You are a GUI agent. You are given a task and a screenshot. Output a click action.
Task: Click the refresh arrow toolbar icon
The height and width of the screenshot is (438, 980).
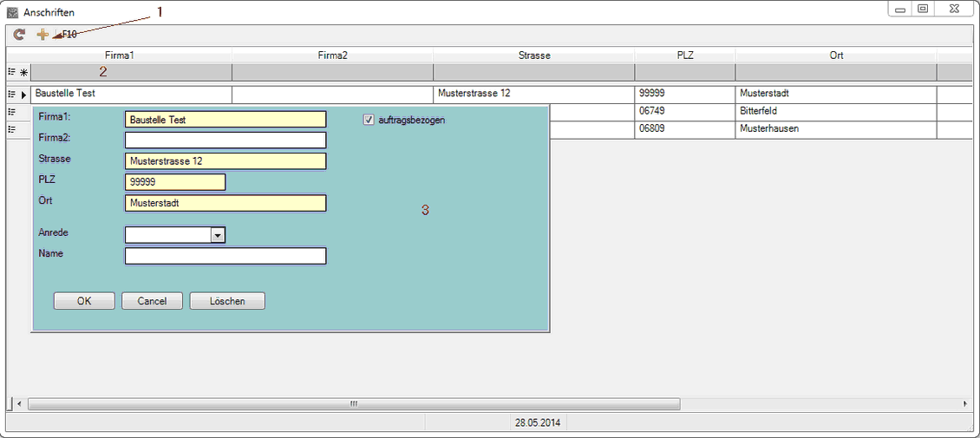pos(19,35)
